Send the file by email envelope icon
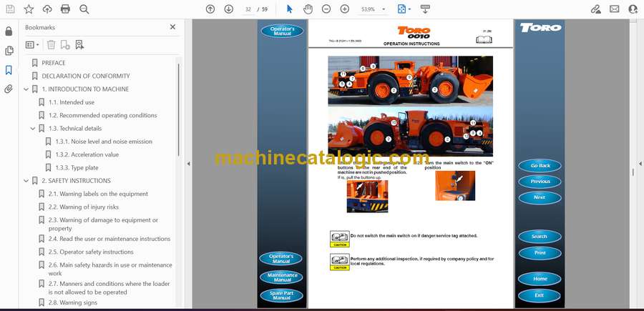Screen dimensions: 644x311 pos(615,9)
